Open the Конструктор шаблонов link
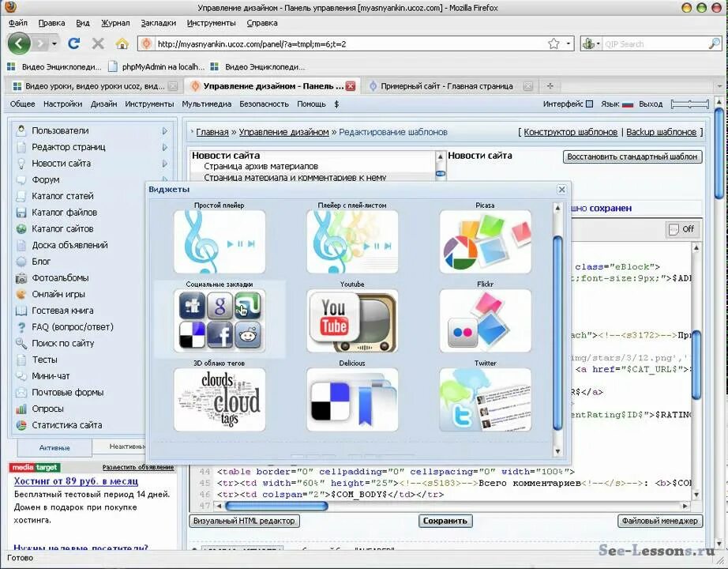 pyautogui.click(x=571, y=132)
